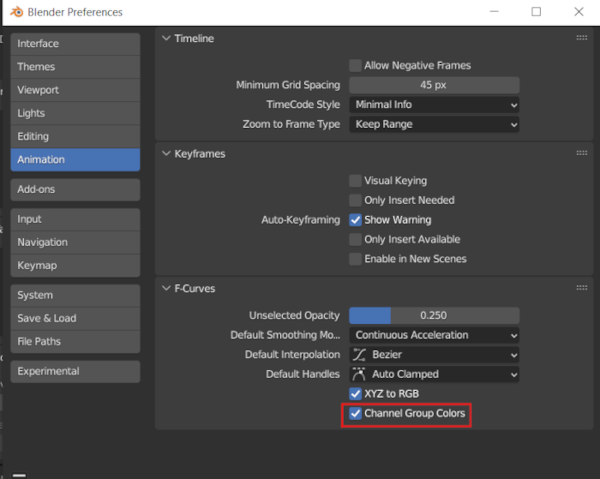600x479 pixels.
Task: Switch to System preferences
Action: [x=75, y=295]
